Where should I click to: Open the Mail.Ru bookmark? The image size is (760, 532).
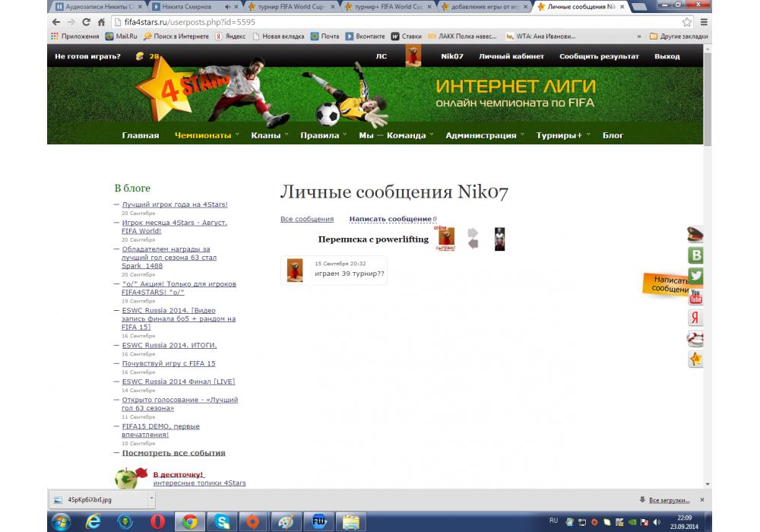pyautogui.click(x=122, y=36)
